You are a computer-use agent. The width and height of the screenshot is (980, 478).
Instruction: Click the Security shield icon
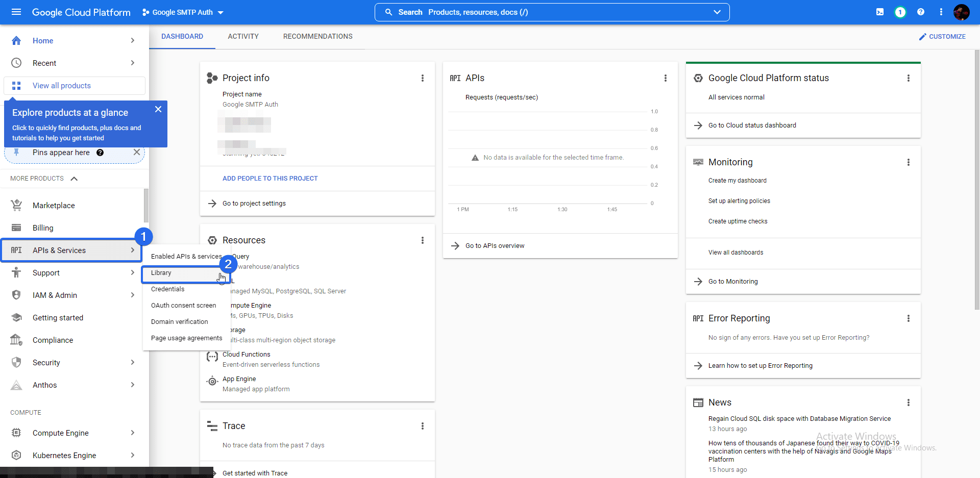click(16, 362)
